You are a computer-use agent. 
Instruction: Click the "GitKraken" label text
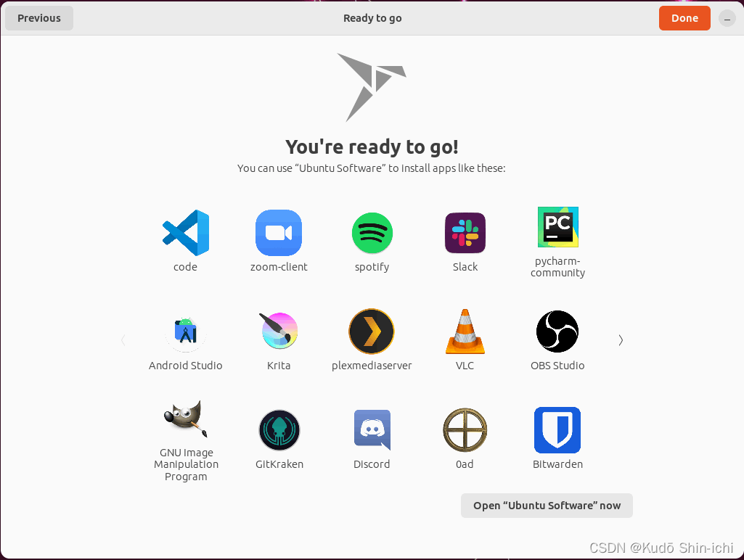point(279,464)
